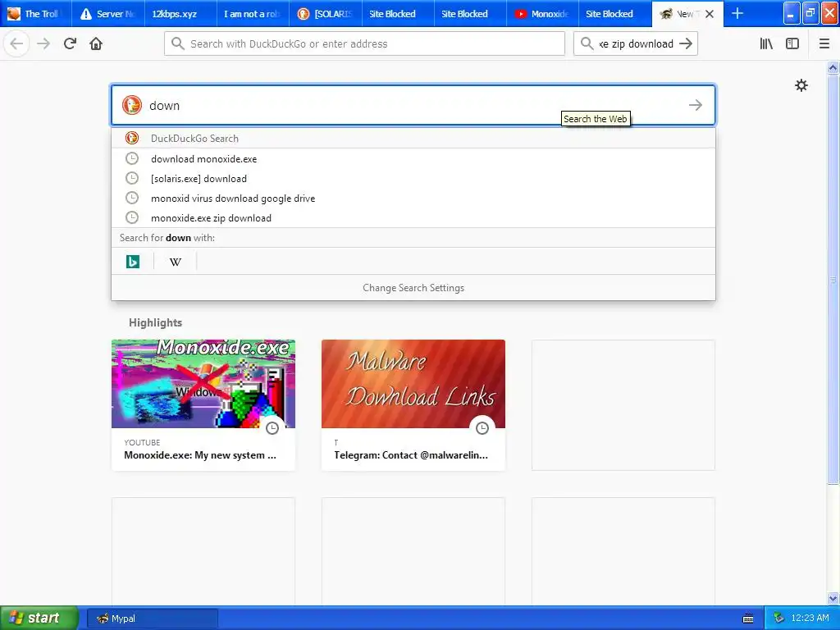Click the page search box containing down
Image resolution: width=840 pixels, height=630 pixels.
click(413, 105)
